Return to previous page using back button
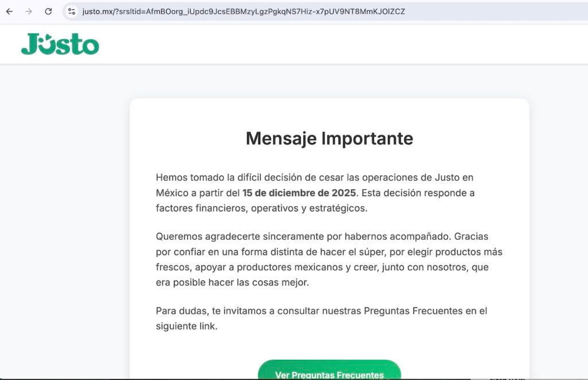588x380 pixels. click(9, 11)
